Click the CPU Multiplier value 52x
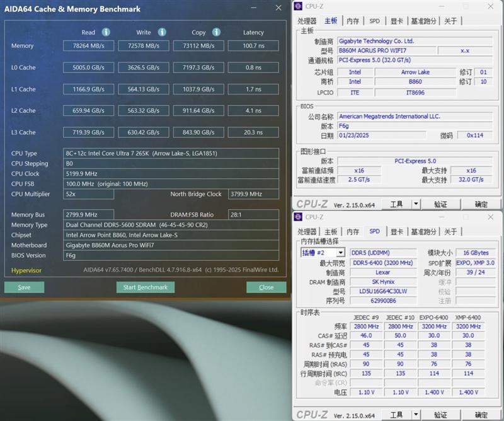 tap(88, 194)
